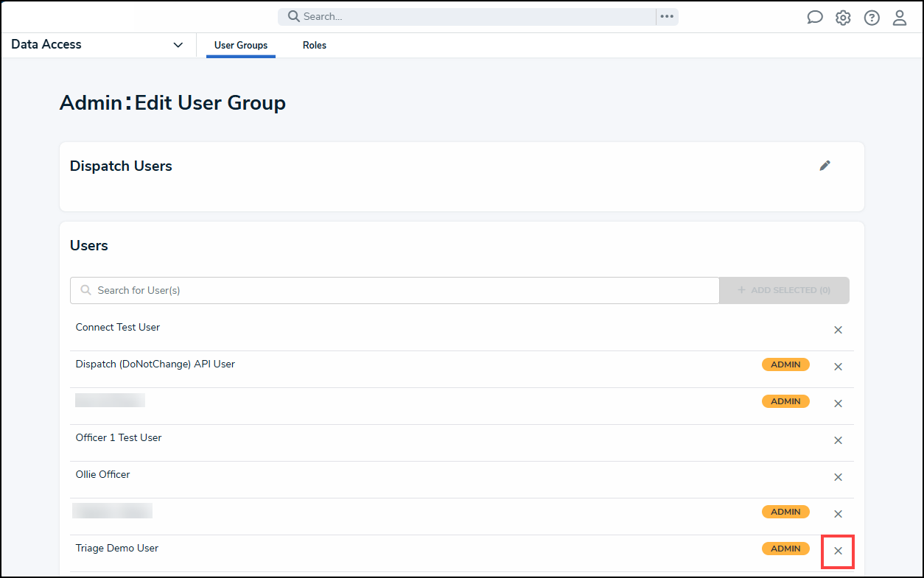Open the settings gear icon
The height and width of the screenshot is (578, 924).
coord(843,18)
